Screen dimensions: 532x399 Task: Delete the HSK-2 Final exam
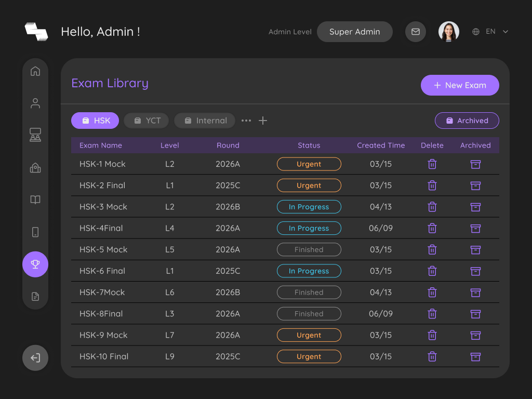click(432, 185)
